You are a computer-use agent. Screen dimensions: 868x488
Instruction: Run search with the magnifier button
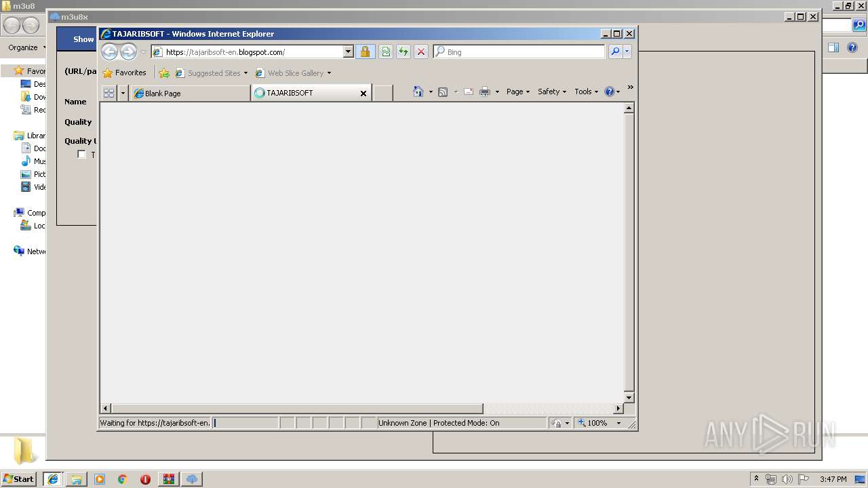pos(615,52)
